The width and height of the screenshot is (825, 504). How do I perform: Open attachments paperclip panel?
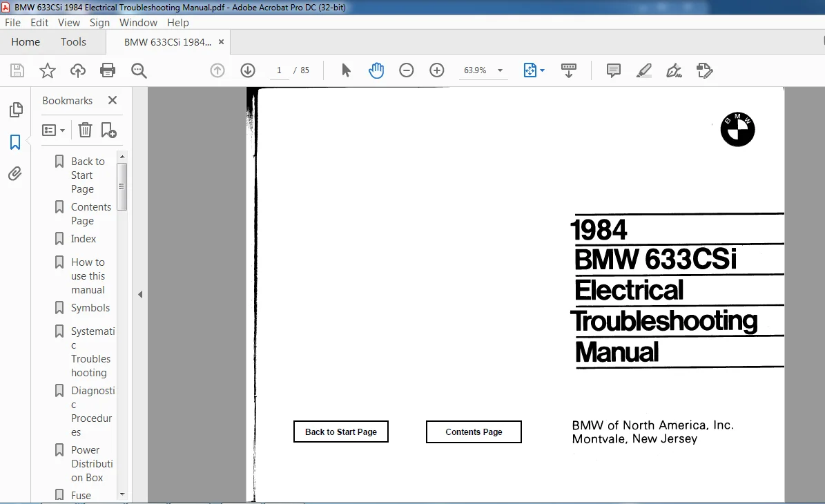tap(15, 173)
